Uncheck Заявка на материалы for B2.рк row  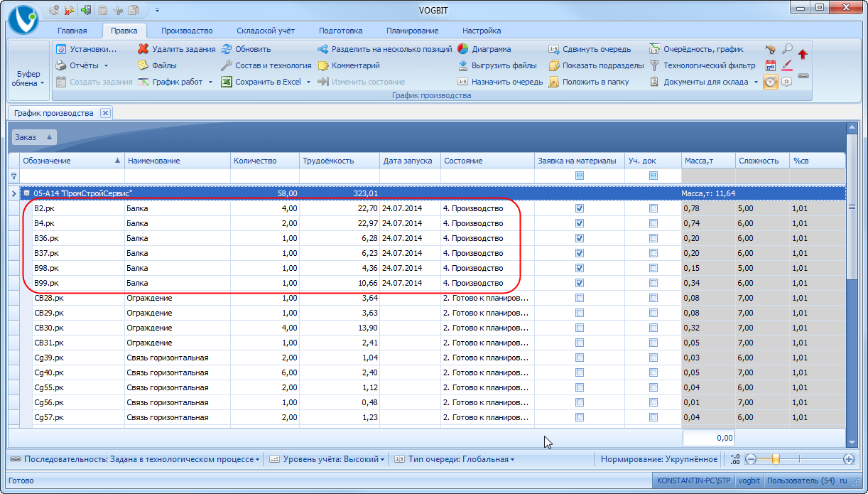(x=580, y=208)
